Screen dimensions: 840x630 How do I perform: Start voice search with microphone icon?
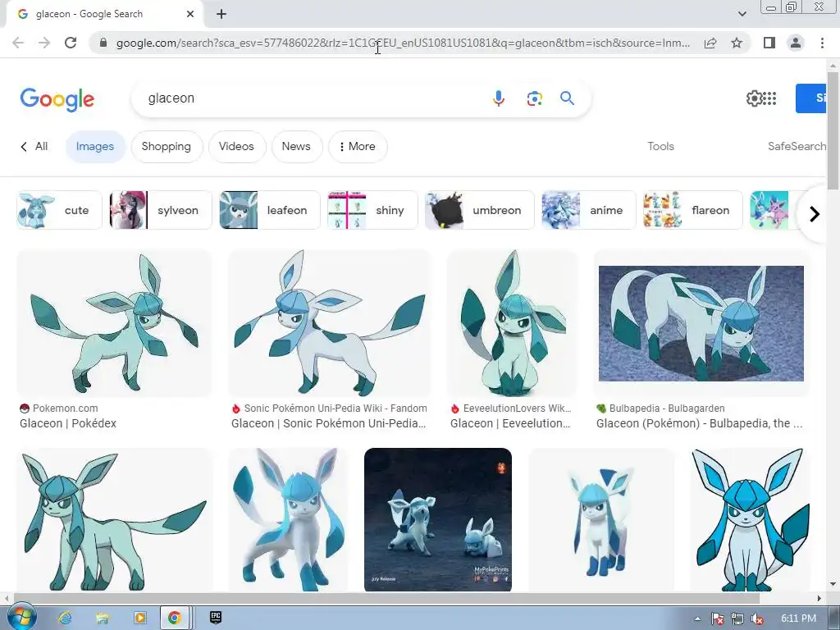point(498,98)
